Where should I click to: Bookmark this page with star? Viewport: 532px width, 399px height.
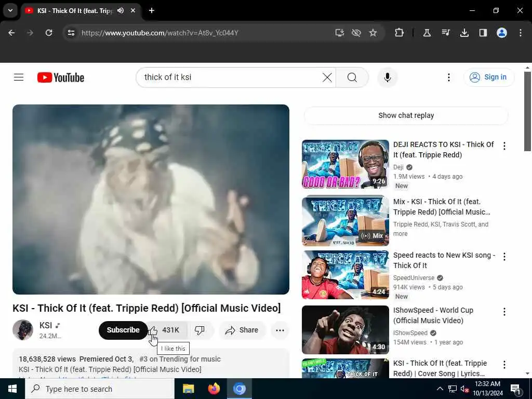coord(373,33)
